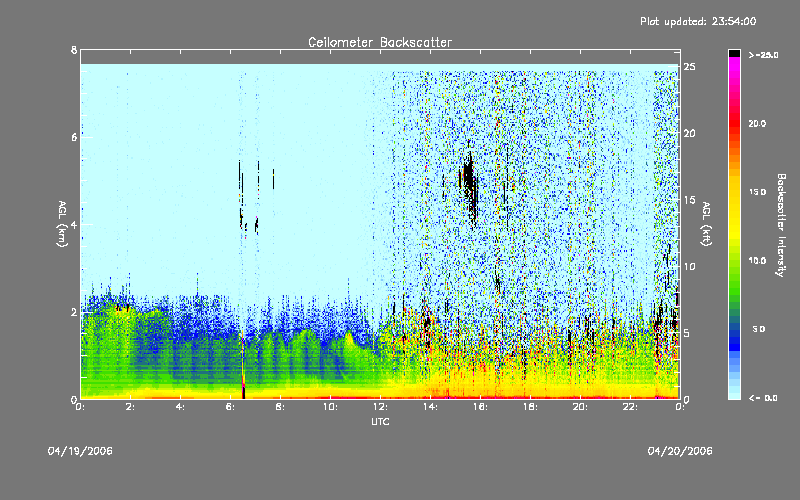Click the yellow band near 15.0 on colorbar

(x=734, y=193)
